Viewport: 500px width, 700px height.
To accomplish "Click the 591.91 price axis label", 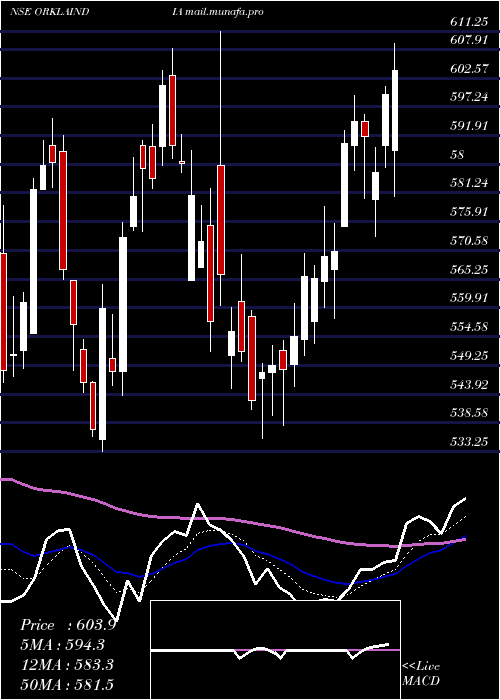I will click(x=470, y=126).
